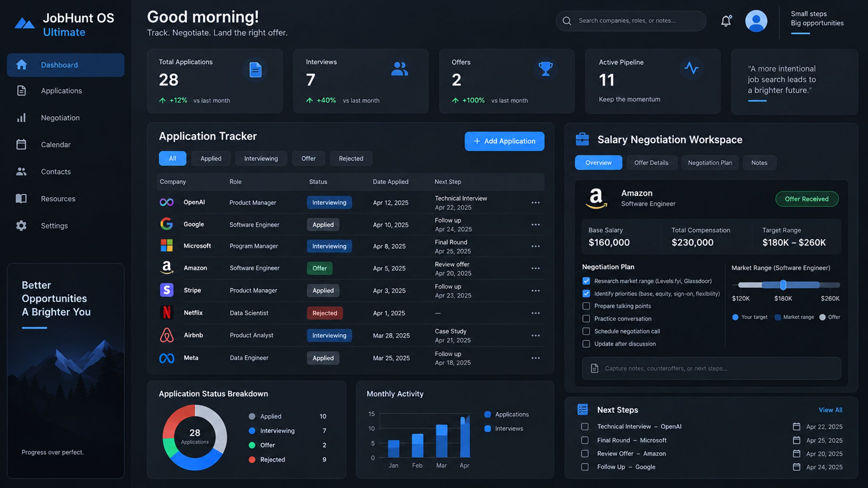The height and width of the screenshot is (488, 868).
Task: Click the Offer Received badge
Action: pos(807,199)
